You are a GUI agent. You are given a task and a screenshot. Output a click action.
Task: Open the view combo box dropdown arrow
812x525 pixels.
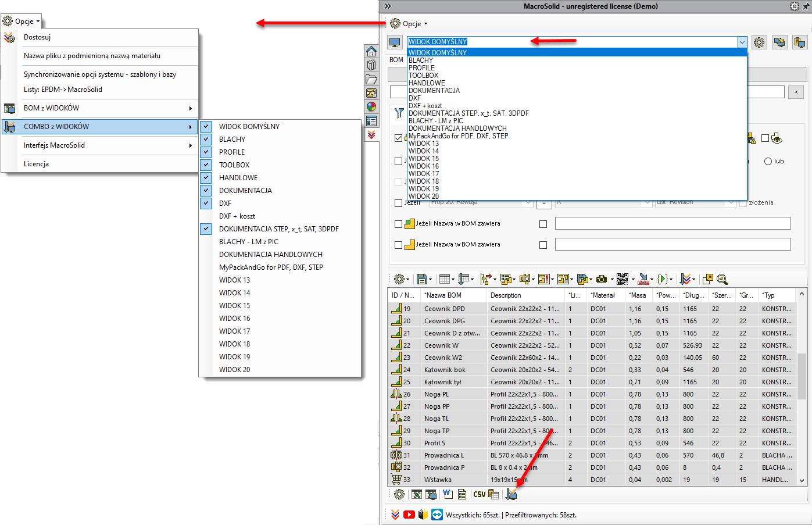[742, 42]
